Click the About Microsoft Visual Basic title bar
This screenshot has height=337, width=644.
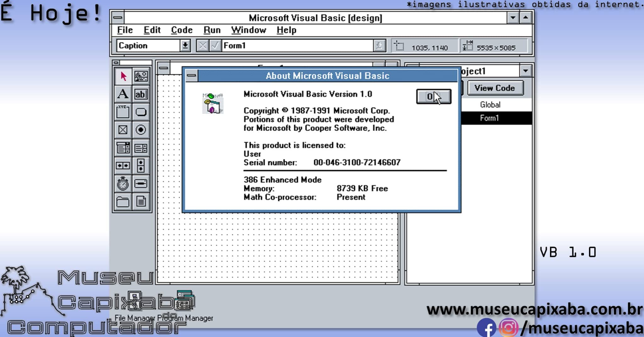pyautogui.click(x=327, y=76)
